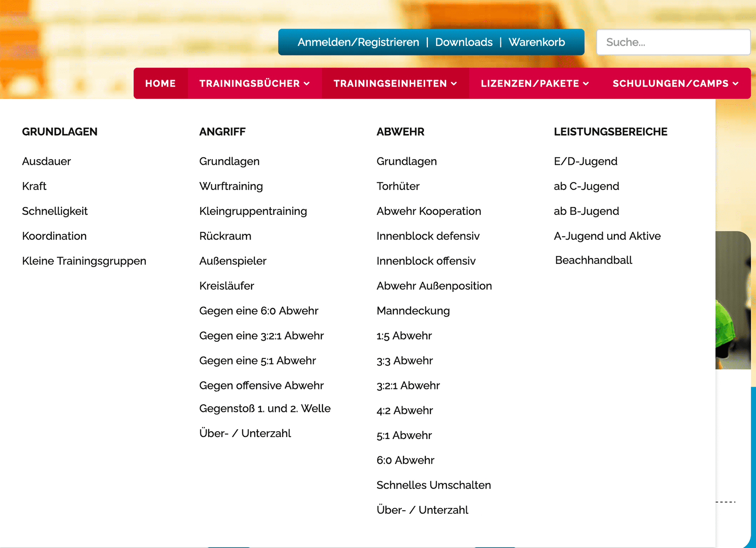Open the Kraft category
The image size is (756, 548).
(34, 186)
